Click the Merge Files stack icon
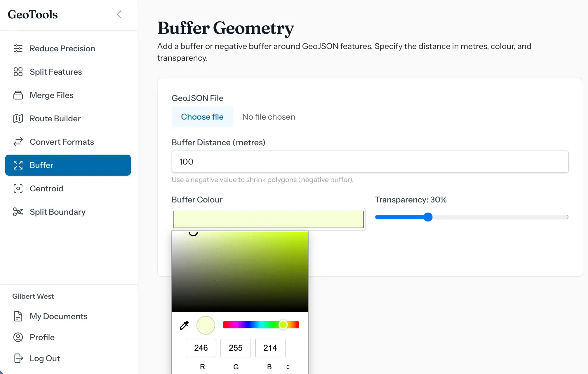Image resolution: width=588 pixels, height=374 pixels. pyautogui.click(x=18, y=95)
